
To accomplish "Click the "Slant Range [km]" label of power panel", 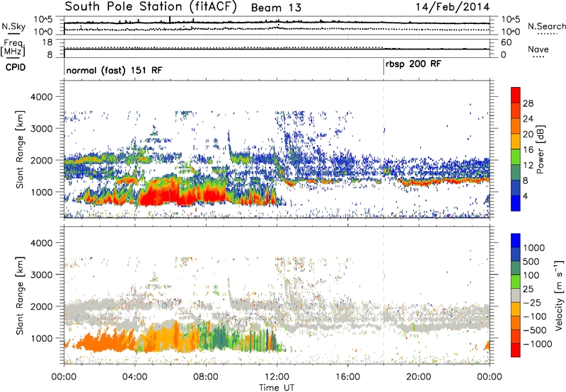I will (x=20, y=149).
